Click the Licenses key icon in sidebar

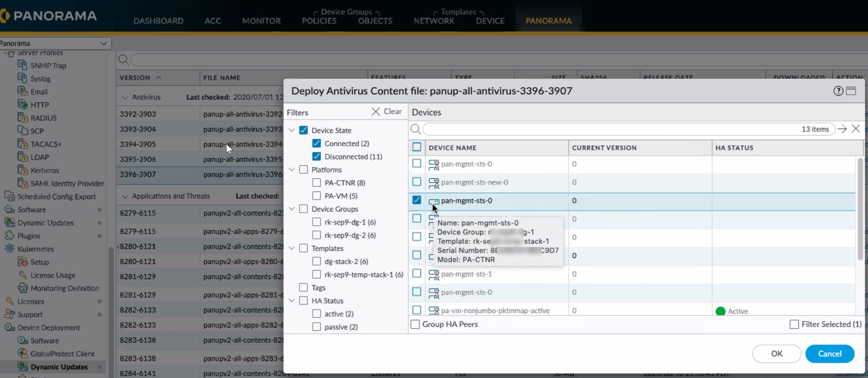[10, 301]
